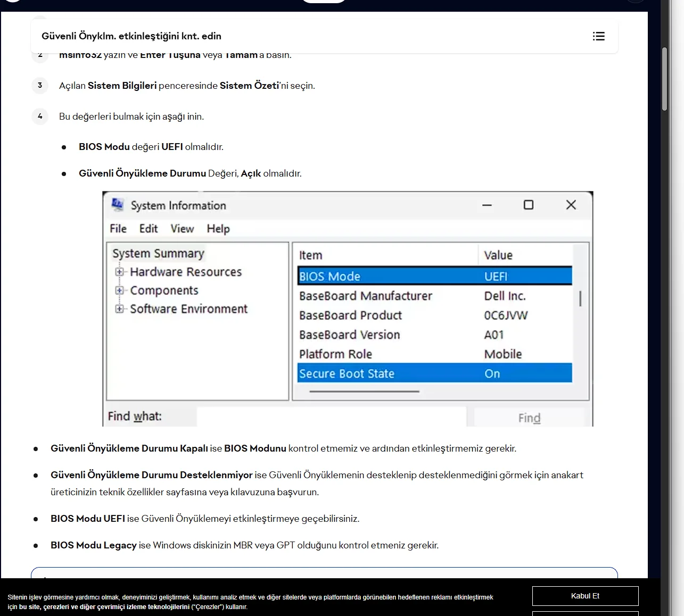The height and width of the screenshot is (616, 684).
Task: Select the highlighted BIOS Mode row label
Action: 329,277
